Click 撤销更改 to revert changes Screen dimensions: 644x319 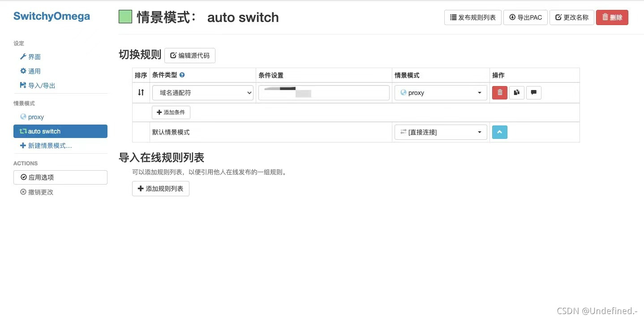[37, 192]
